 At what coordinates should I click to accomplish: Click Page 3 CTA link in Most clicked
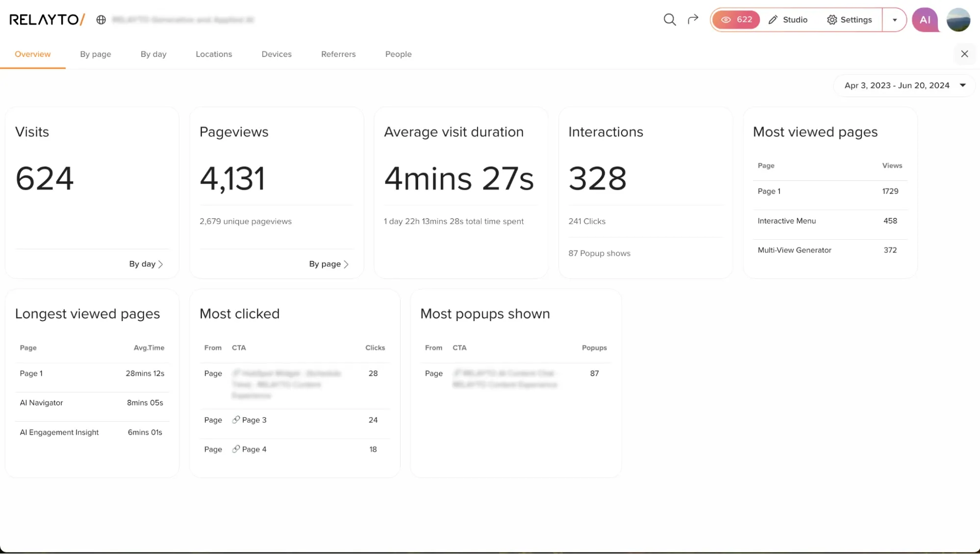[249, 419]
